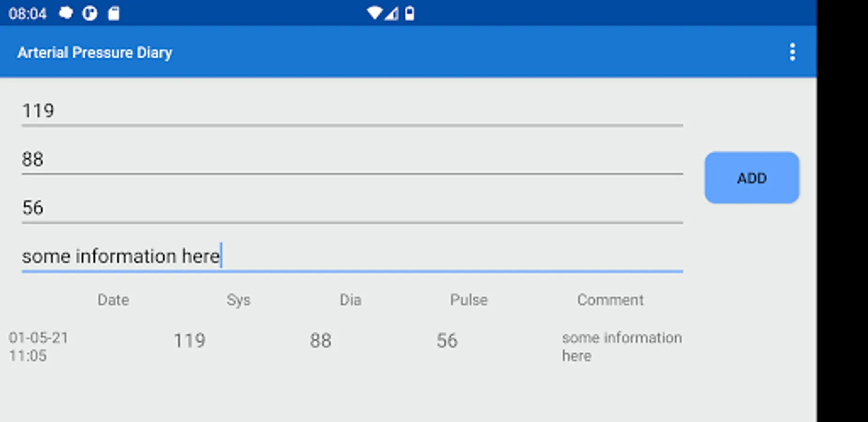This screenshot has height=422, width=868.
Task: Click the comment input with 'some information here'
Action: (x=352, y=256)
